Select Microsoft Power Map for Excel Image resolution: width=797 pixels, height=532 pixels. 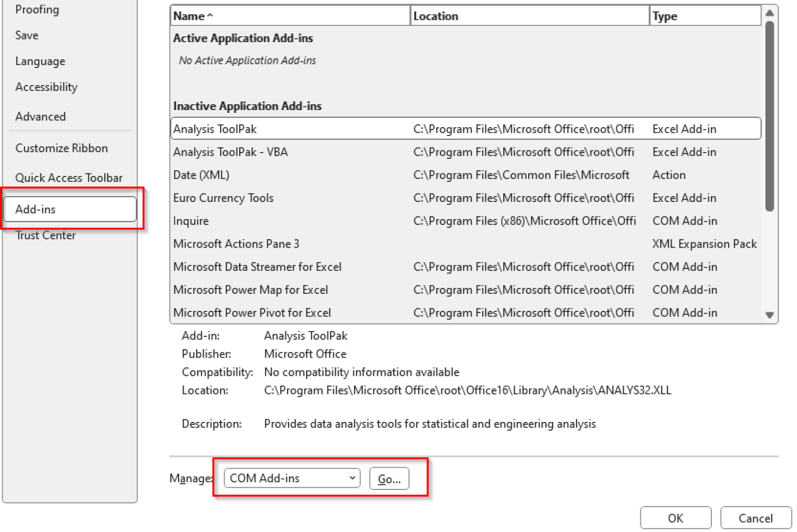click(x=251, y=290)
